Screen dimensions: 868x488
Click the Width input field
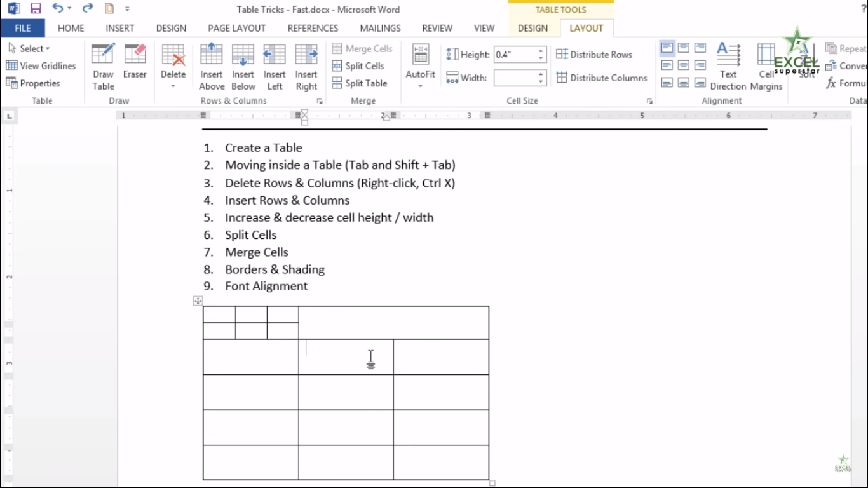coord(515,78)
